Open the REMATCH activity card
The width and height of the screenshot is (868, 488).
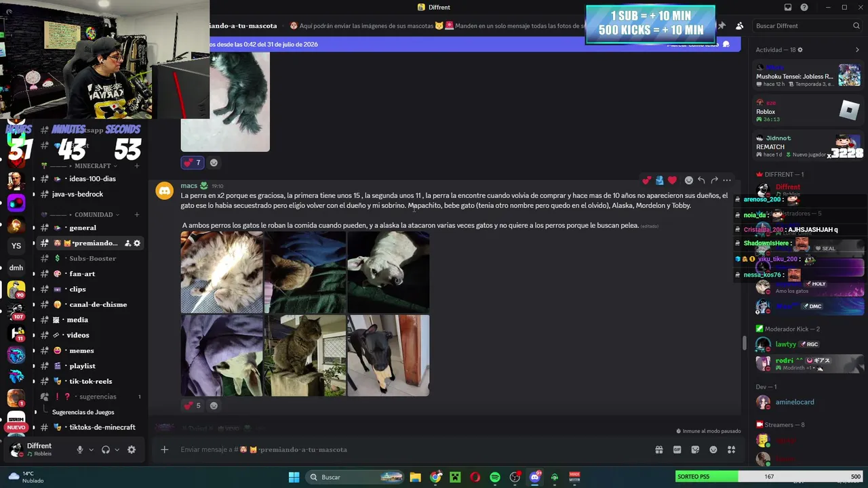pyautogui.click(x=808, y=146)
